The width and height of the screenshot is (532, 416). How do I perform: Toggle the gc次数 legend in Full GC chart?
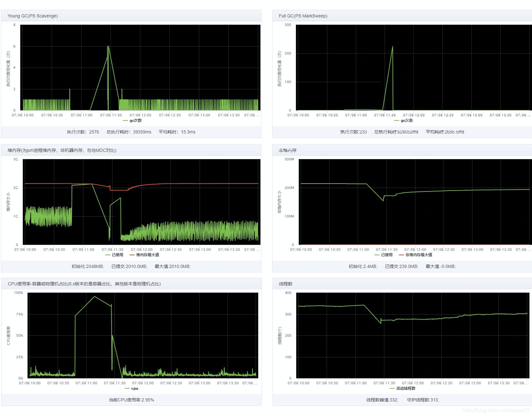point(403,120)
